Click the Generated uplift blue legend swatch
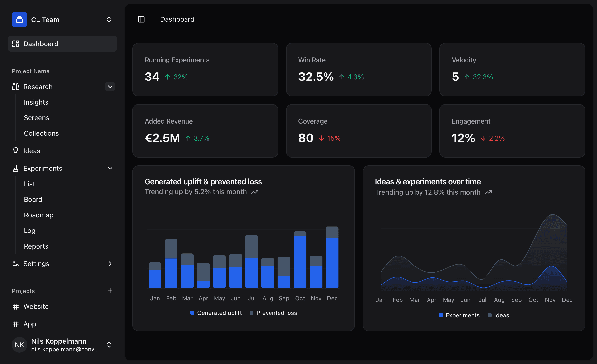 192,313
